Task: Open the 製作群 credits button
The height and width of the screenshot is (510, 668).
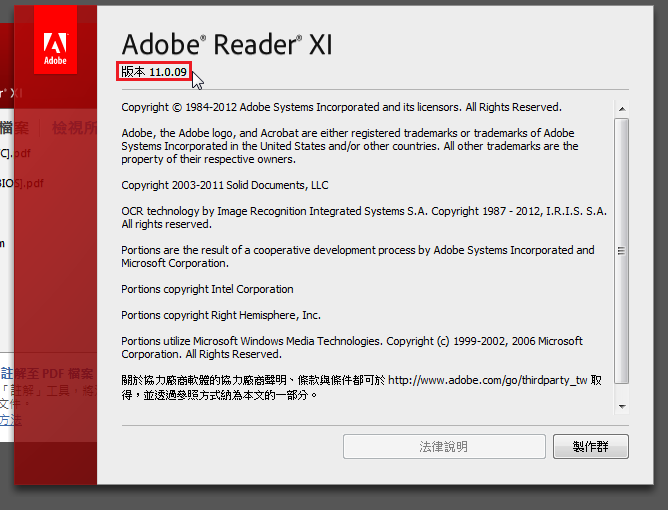Action: 590,447
